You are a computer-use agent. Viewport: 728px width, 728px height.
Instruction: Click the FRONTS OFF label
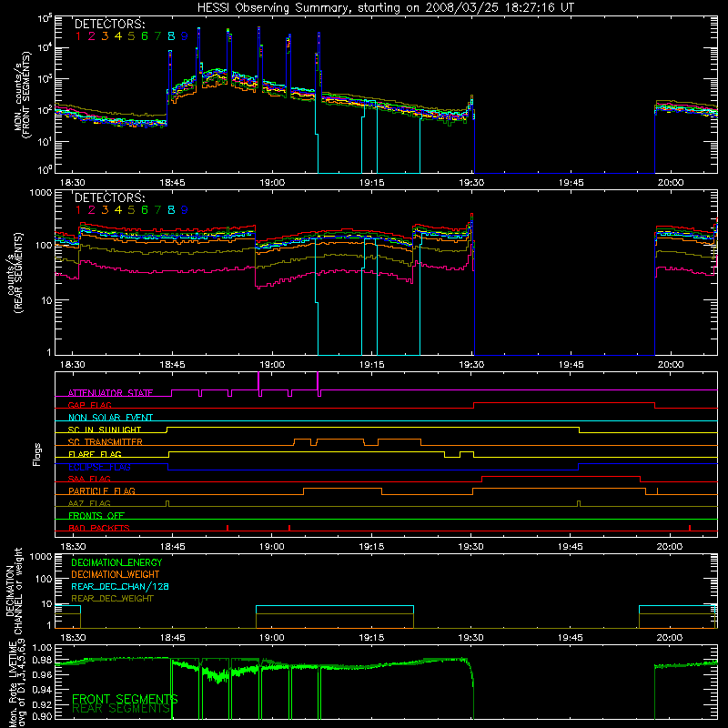point(96,515)
